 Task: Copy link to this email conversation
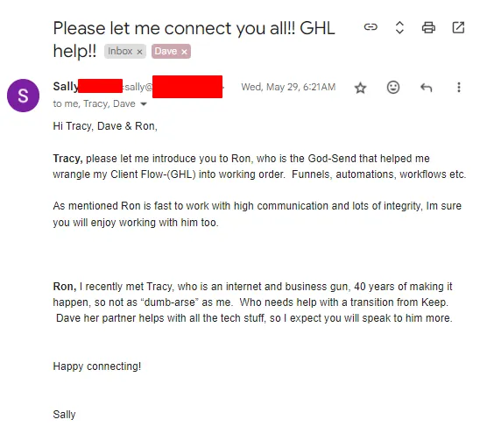click(x=371, y=27)
